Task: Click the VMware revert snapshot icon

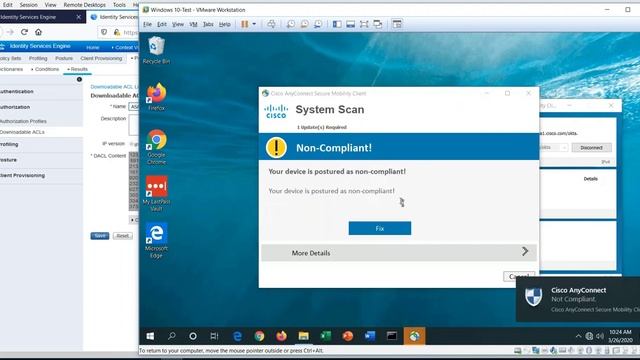Action: point(304,24)
